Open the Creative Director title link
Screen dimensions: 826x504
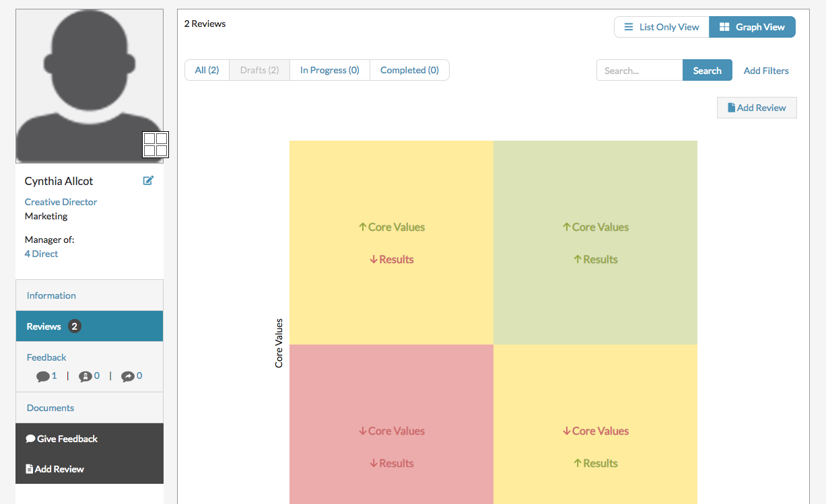click(61, 202)
